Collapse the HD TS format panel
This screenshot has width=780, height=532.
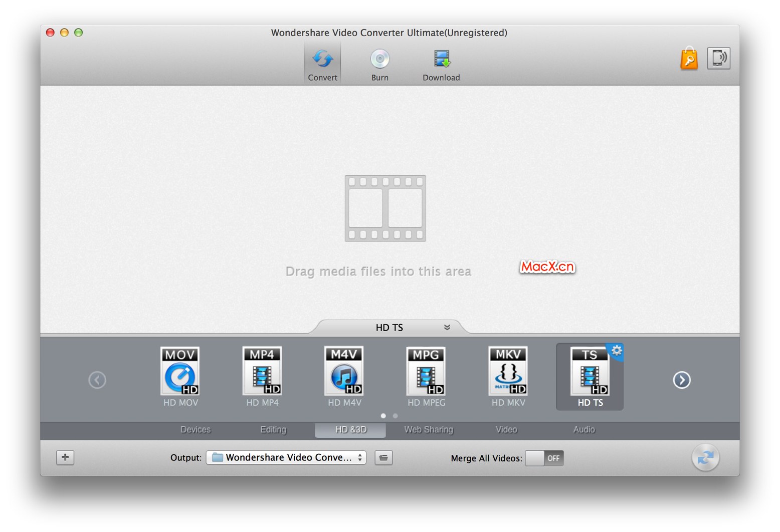447,327
